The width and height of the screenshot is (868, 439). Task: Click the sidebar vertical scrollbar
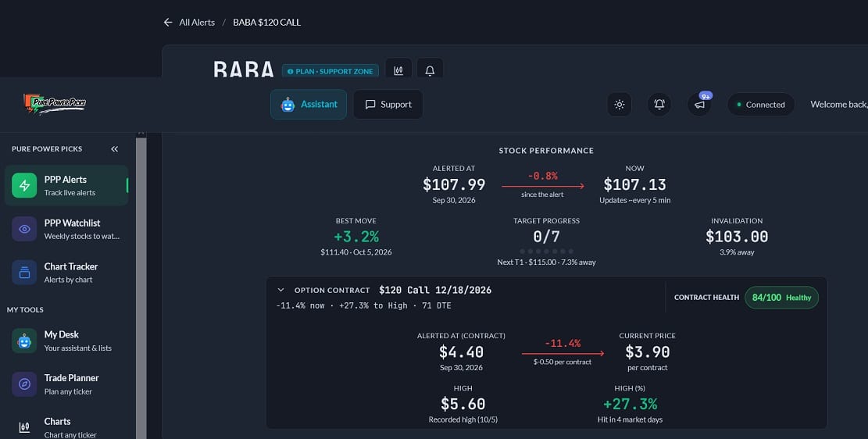141,288
